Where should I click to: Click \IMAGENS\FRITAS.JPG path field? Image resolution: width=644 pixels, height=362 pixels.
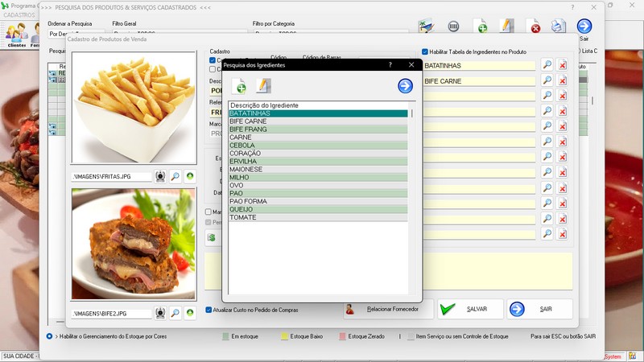tap(111, 176)
